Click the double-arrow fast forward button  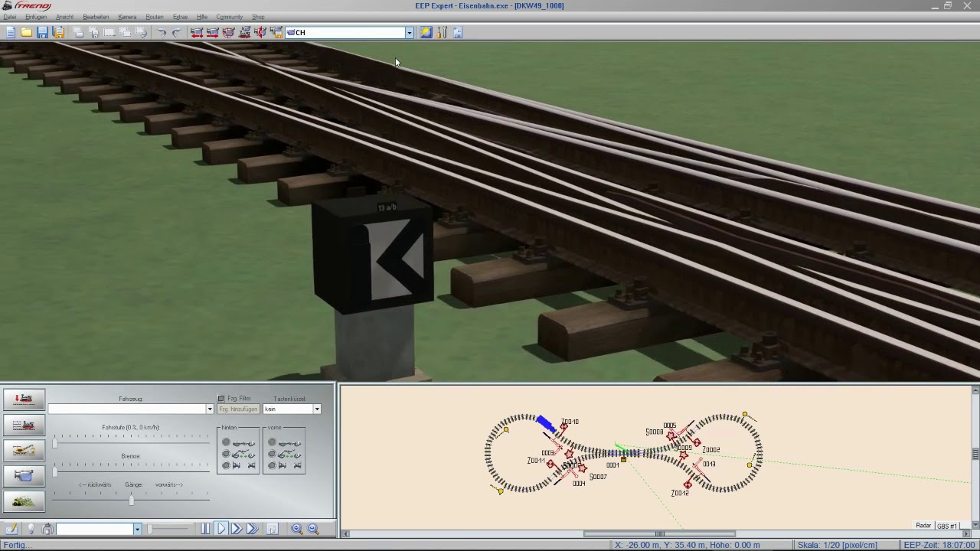pyautogui.click(x=236, y=529)
